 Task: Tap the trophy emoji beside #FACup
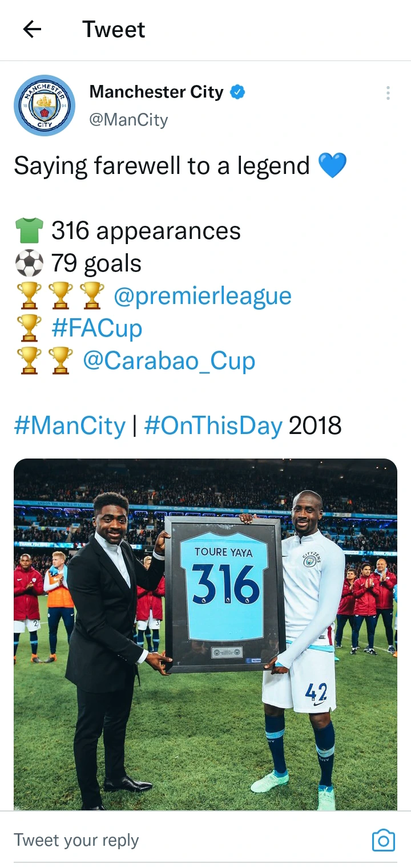(x=29, y=328)
